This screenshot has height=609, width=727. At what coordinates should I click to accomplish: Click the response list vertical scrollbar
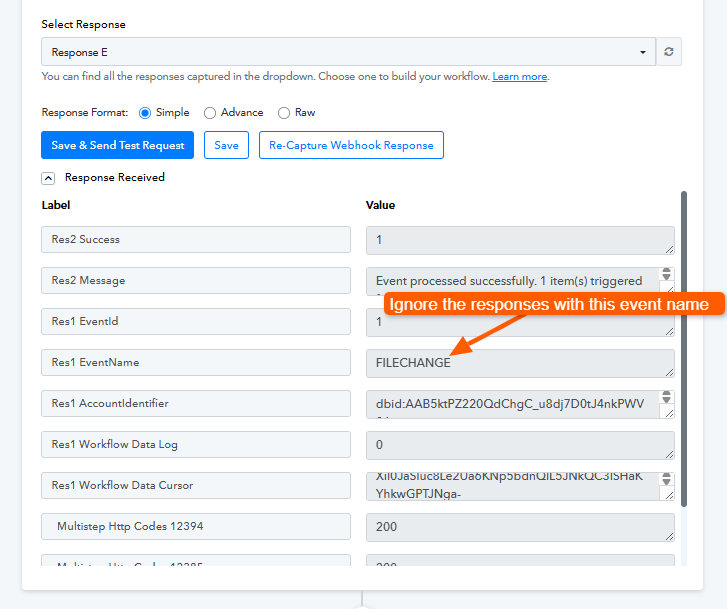[x=684, y=350]
